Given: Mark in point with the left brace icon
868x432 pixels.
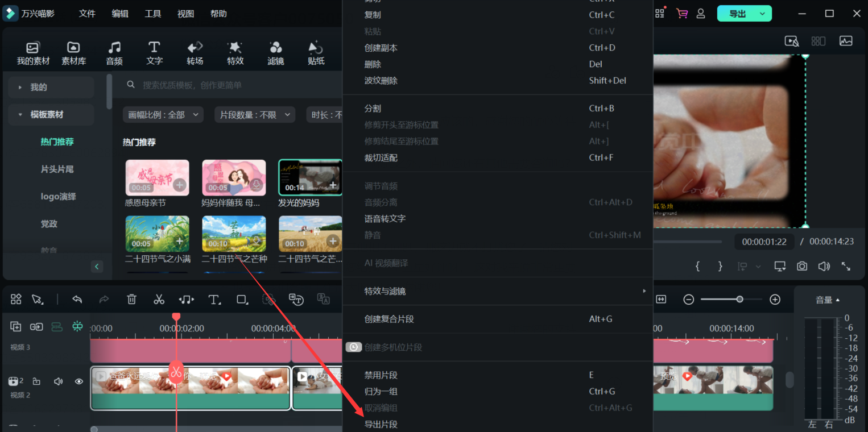Looking at the screenshot, I should click(x=698, y=266).
